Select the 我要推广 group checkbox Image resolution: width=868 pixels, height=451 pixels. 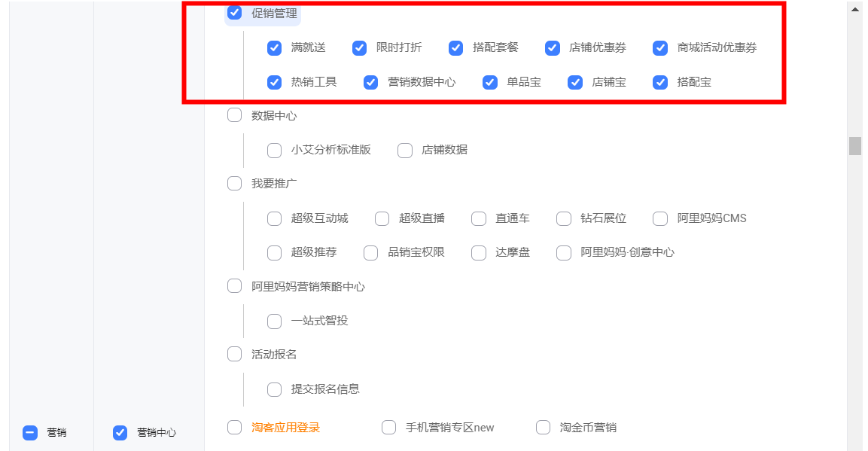coord(235,184)
